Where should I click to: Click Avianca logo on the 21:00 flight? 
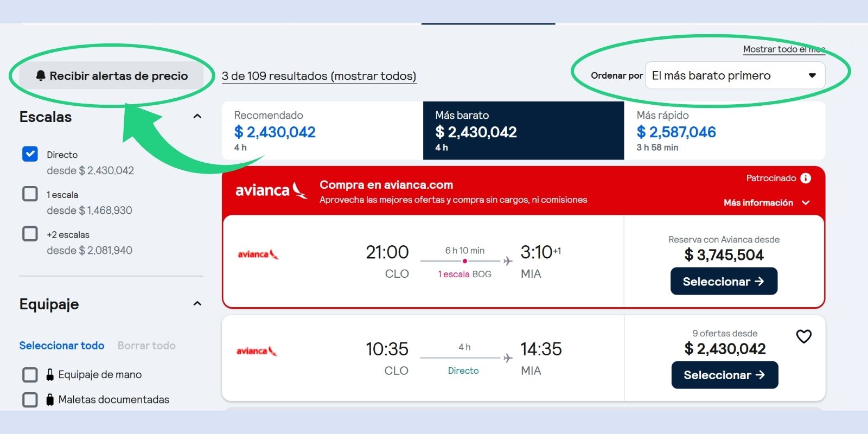click(x=258, y=254)
